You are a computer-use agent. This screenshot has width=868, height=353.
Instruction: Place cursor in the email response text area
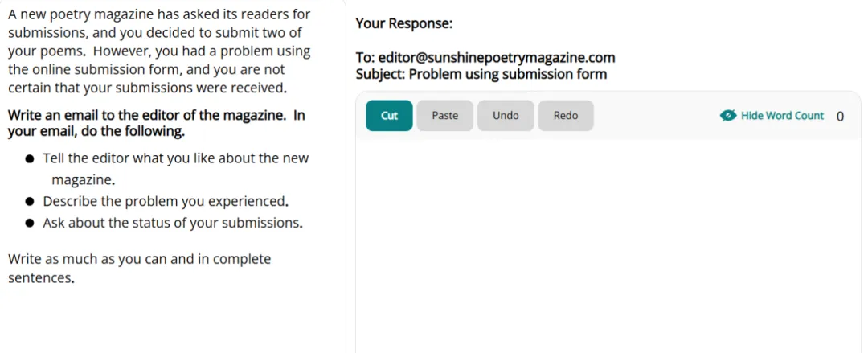pyautogui.click(x=608, y=246)
